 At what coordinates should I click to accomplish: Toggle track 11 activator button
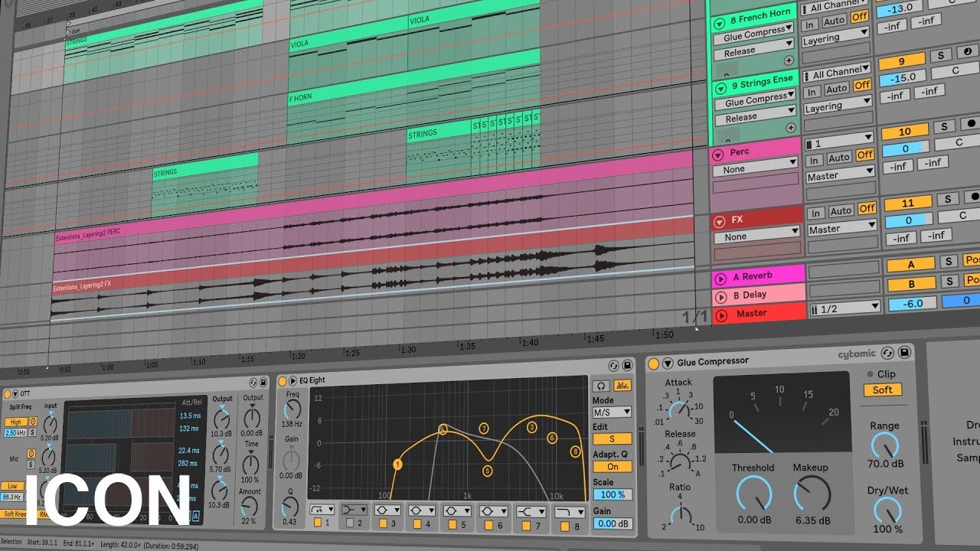click(x=907, y=204)
